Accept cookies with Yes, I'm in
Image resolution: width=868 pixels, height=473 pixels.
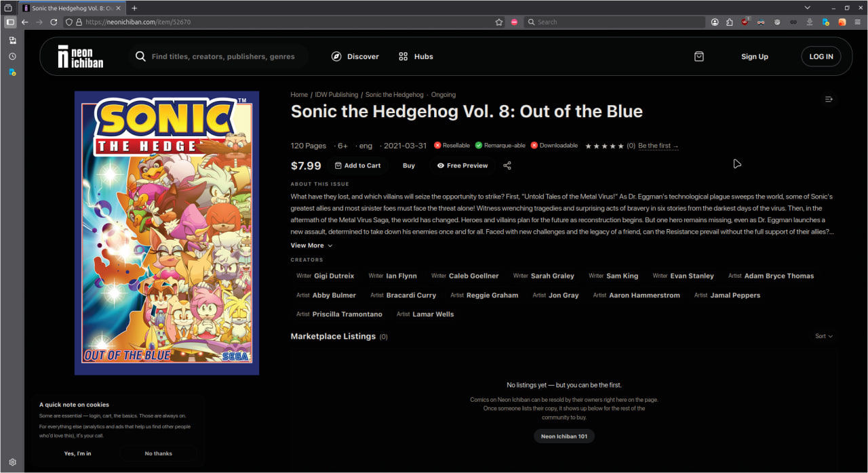tap(77, 453)
